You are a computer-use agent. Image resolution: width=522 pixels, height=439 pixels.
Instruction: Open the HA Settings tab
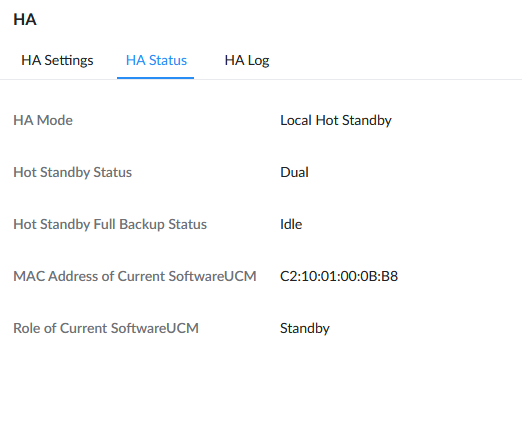57,61
